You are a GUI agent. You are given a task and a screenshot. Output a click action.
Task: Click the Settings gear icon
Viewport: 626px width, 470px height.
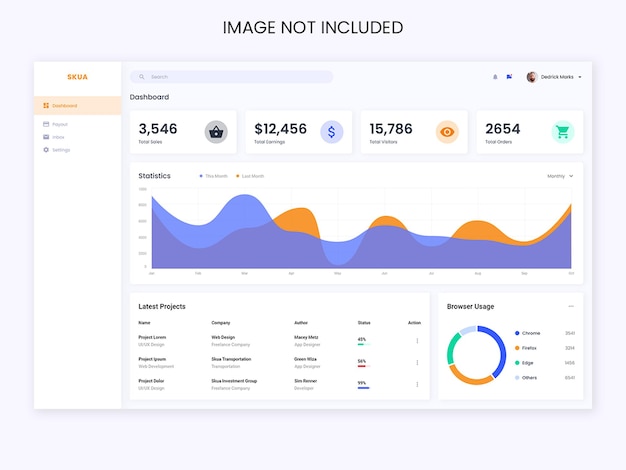click(x=46, y=150)
